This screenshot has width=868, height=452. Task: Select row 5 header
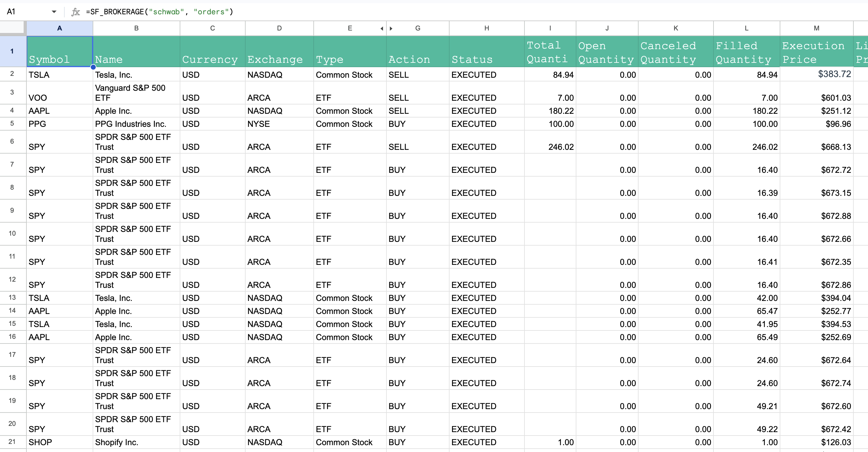click(x=12, y=124)
